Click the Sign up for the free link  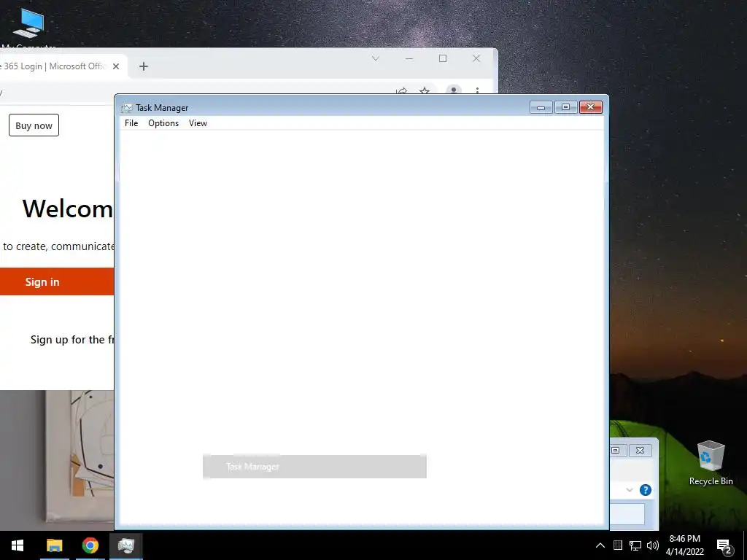72,340
